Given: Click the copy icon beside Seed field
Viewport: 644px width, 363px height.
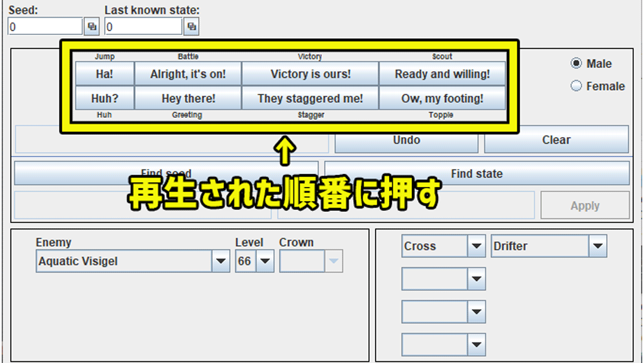Looking at the screenshot, I should 92,27.
